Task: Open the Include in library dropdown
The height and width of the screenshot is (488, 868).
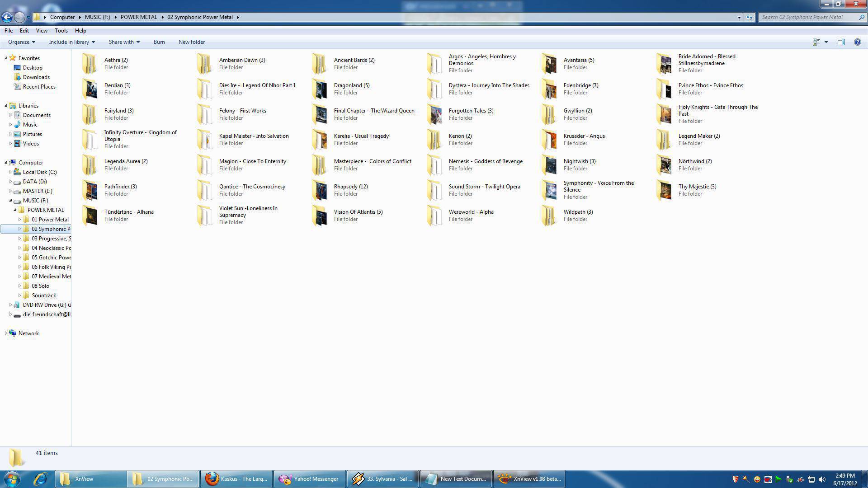Action: point(72,42)
